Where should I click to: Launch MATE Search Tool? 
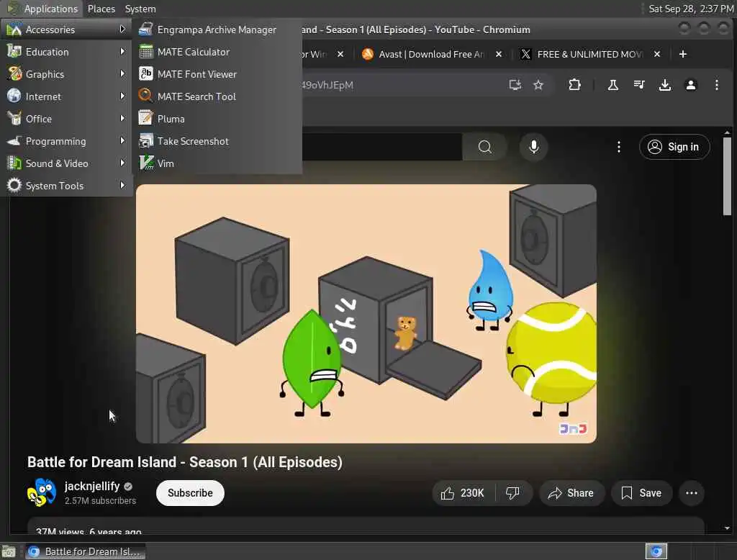(x=217, y=96)
